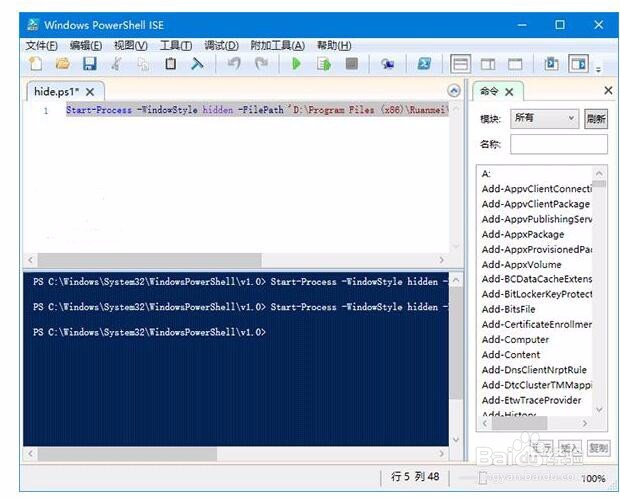Screen dimensions: 620x498
Task: Select Add-AppxVolume in the command list
Action: pyautogui.click(x=522, y=265)
